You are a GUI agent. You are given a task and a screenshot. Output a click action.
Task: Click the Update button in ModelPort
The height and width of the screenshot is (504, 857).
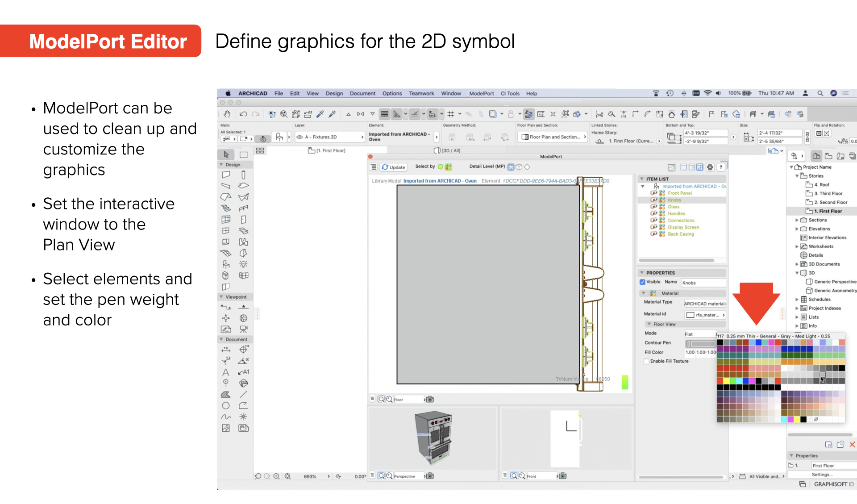(393, 167)
